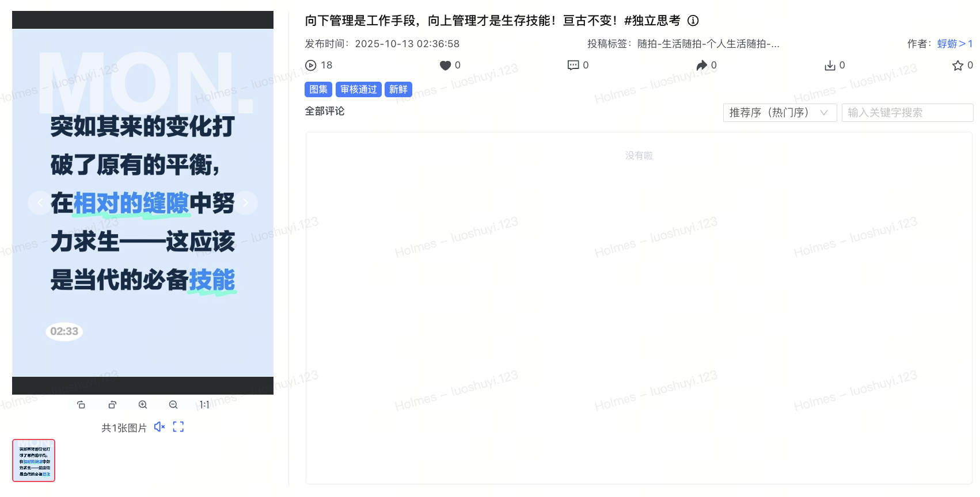
Task: Click the info icon beside the title
Action: coord(693,21)
